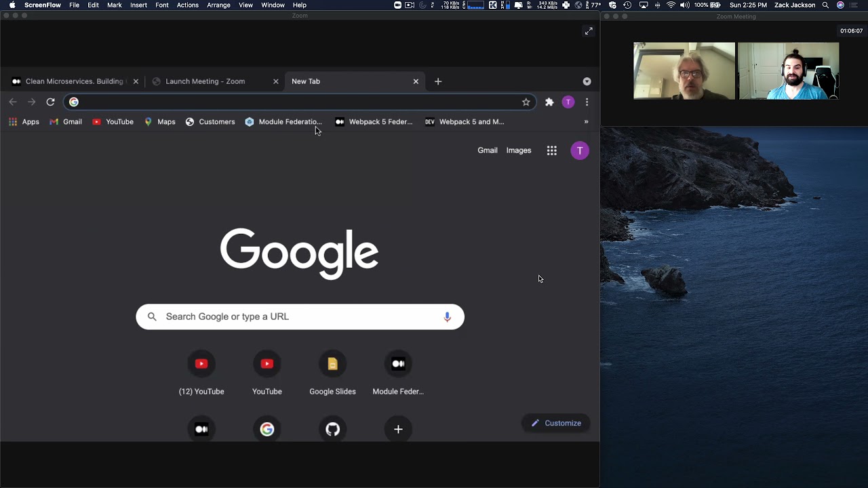Open the Gmail bookmark in bookmarks bar
The height and width of the screenshot is (488, 868).
66,122
